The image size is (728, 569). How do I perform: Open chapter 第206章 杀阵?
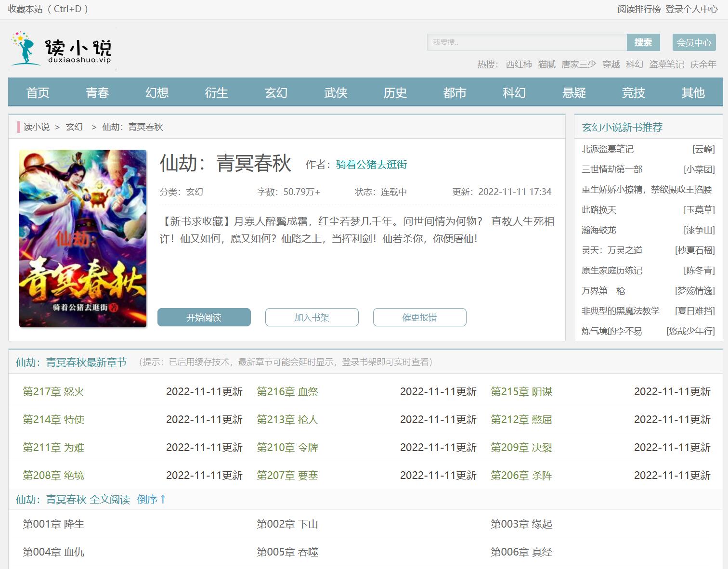tap(521, 476)
